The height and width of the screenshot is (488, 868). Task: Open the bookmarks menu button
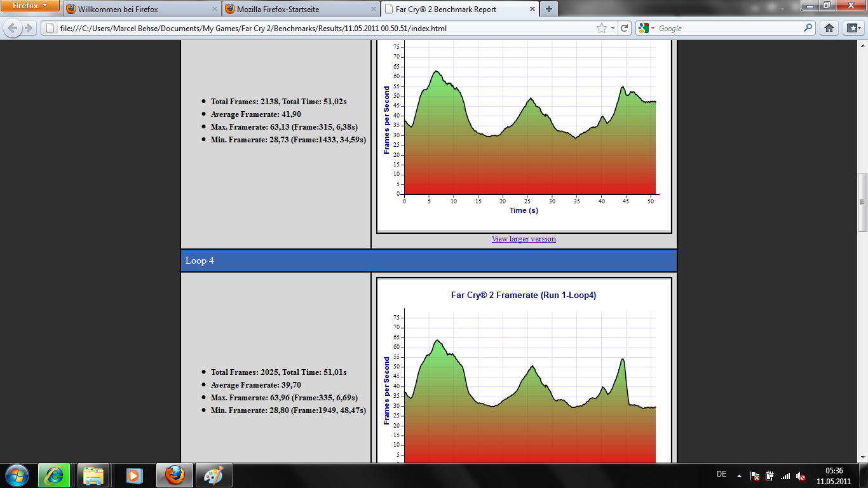click(x=852, y=28)
